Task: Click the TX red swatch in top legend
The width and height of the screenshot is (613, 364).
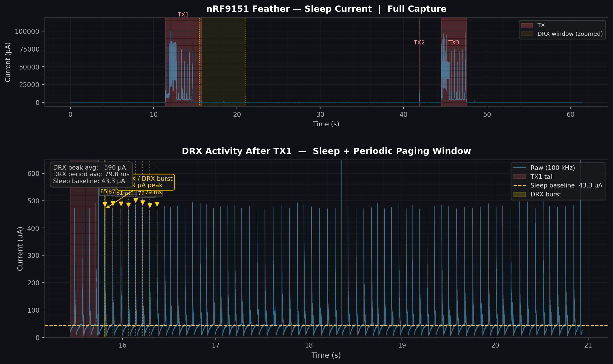Action: coord(527,25)
